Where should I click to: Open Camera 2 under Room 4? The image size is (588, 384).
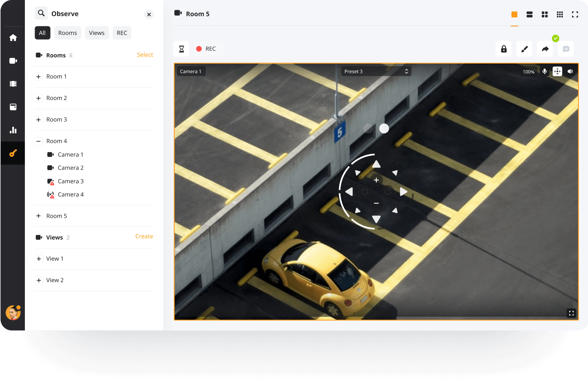[x=65, y=168]
